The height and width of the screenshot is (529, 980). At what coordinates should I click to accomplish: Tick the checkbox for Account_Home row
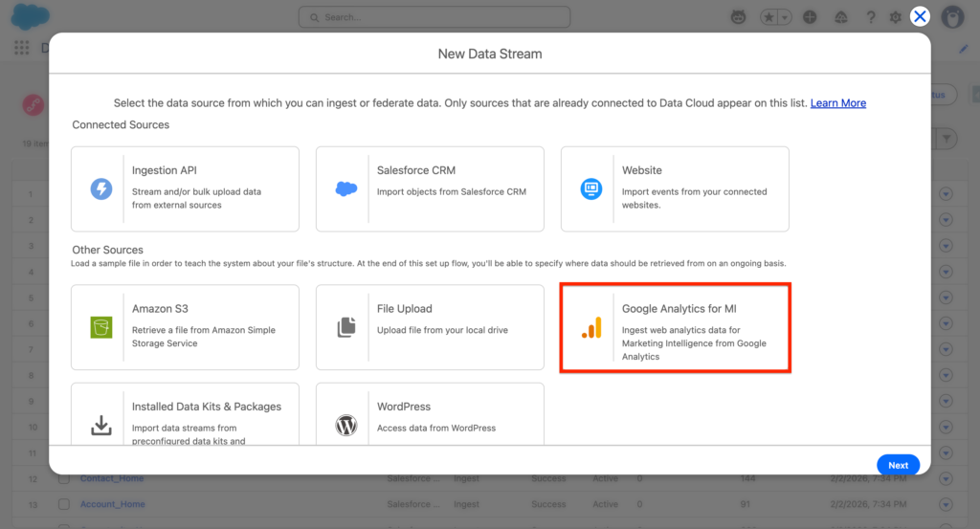pyautogui.click(x=64, y=504)
